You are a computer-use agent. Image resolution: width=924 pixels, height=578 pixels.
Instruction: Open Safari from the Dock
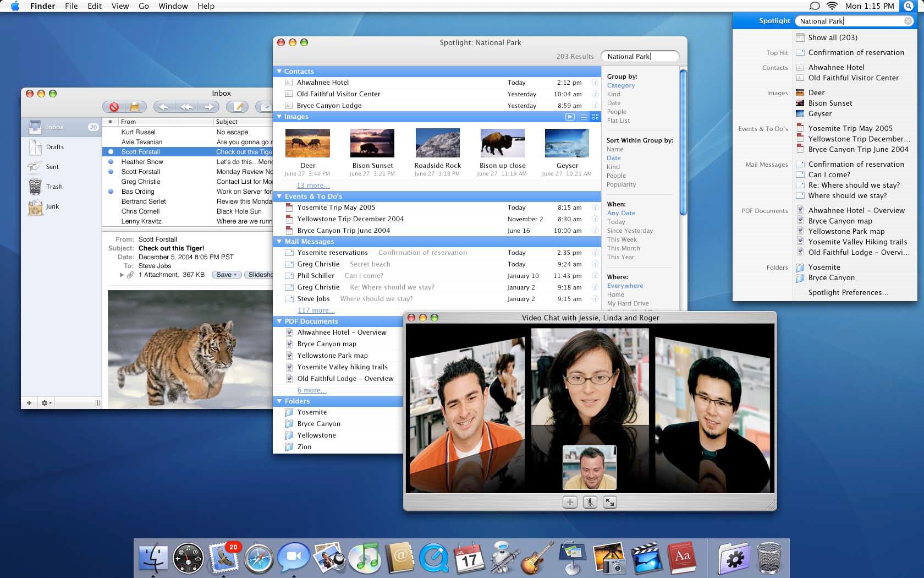[258, 559]
